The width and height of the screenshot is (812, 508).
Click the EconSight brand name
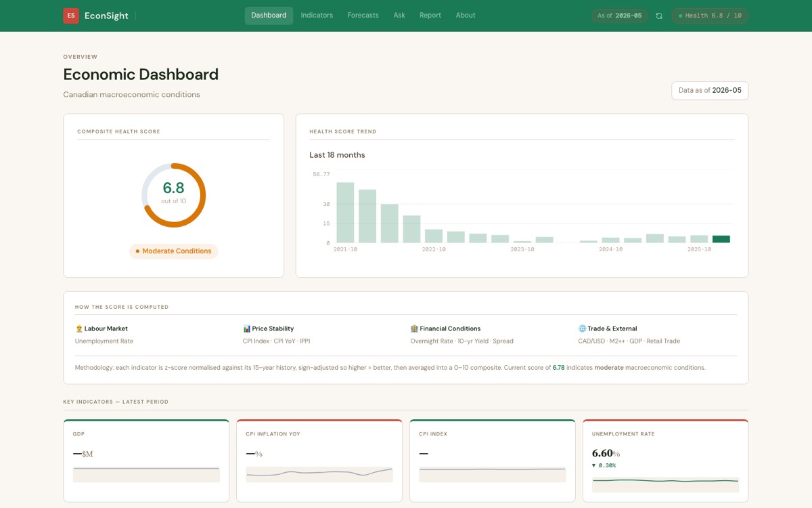(106, 16)
